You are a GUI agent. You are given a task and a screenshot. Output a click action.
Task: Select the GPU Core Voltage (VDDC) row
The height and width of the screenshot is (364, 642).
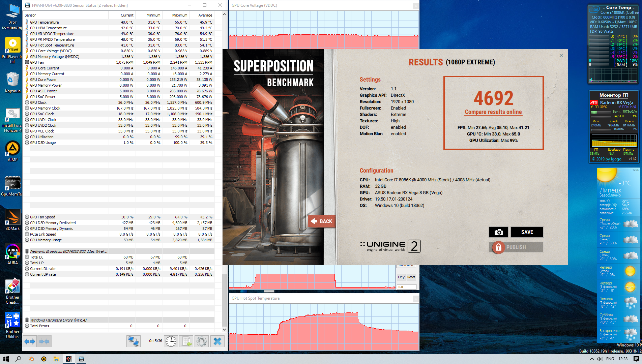[x=119, y=51]
